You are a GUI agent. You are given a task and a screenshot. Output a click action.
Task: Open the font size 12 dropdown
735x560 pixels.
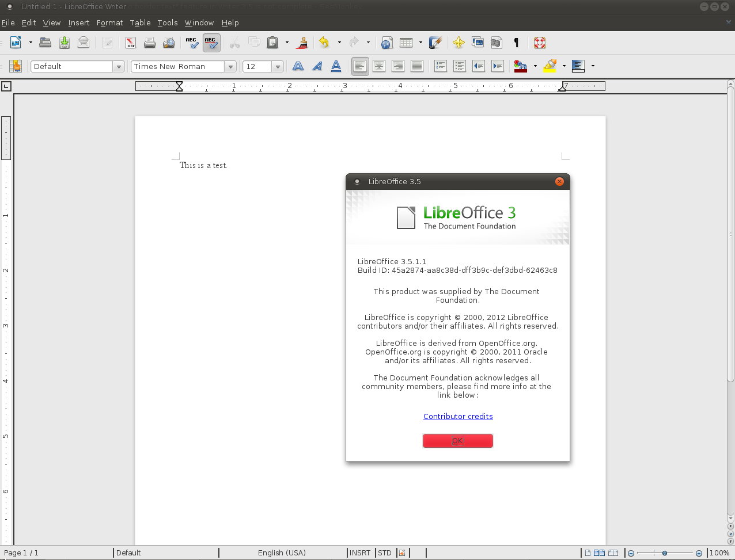tap(278, 67)
